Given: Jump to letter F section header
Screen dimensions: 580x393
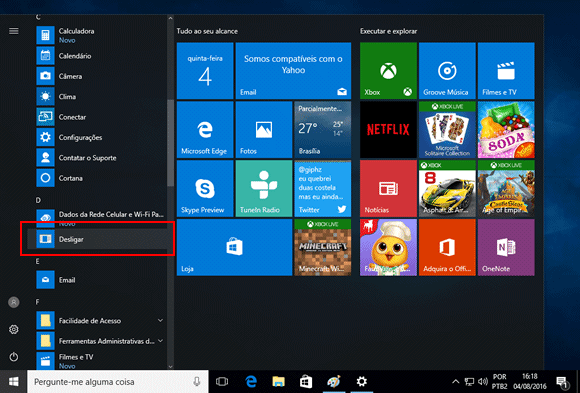Looking at the screenshot, I should 37,302.
